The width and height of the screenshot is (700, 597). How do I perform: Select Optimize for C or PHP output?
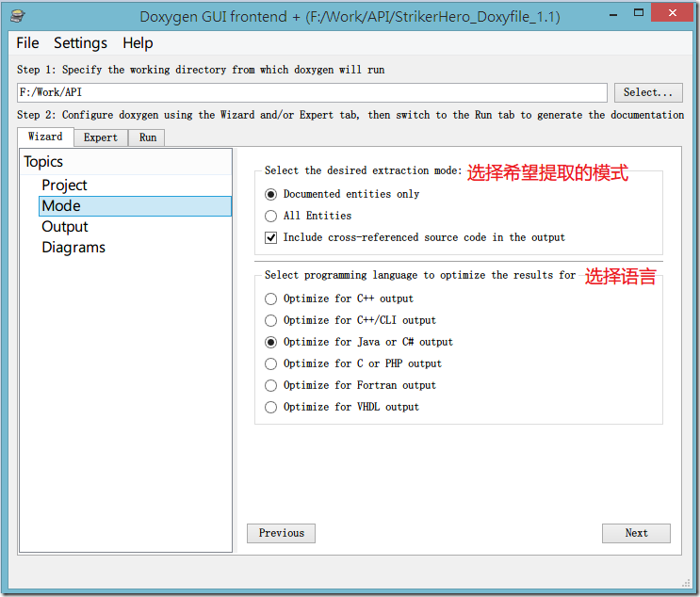[x=270, y=363]
